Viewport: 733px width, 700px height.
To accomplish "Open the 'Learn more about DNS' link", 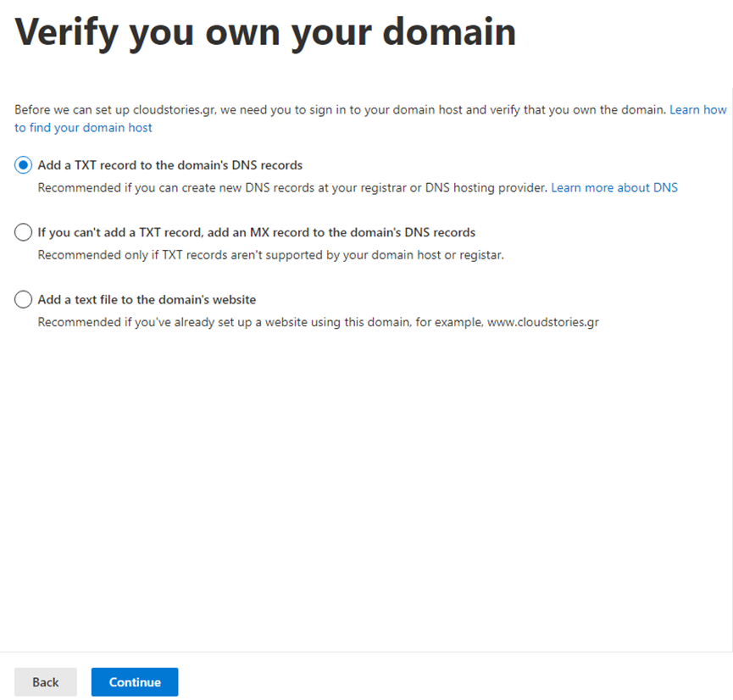I will [x=614, y=187].
